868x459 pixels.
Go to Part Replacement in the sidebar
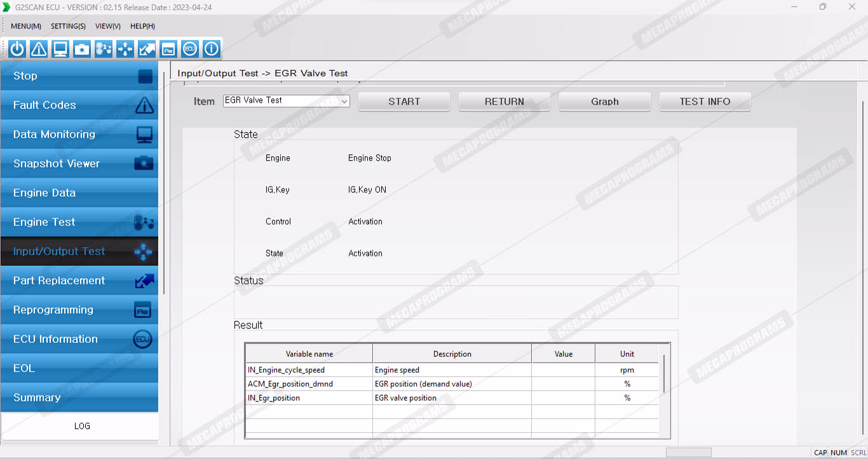click(x=79, y=281)
